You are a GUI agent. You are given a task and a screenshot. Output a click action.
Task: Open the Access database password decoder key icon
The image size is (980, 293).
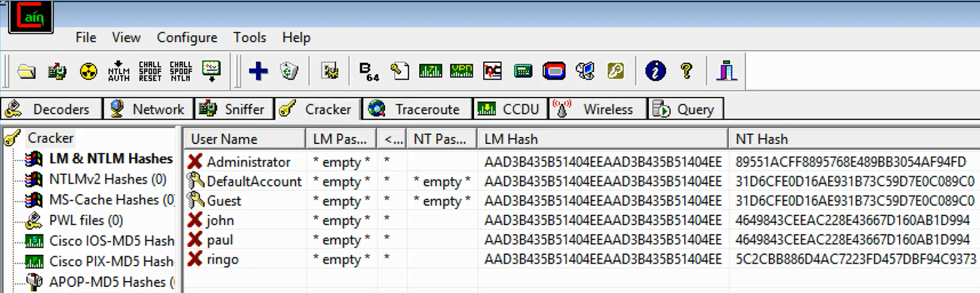pos(400,71)
